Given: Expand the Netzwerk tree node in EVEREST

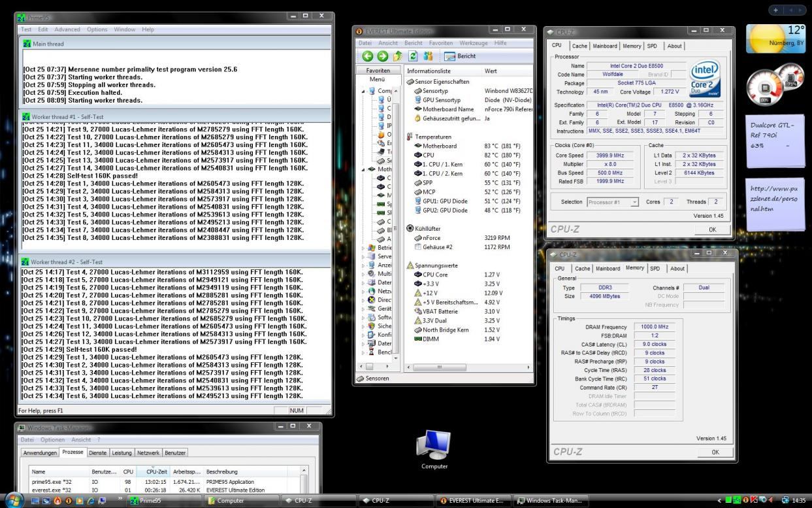Looking at the screenshot, I should [365, 292].
